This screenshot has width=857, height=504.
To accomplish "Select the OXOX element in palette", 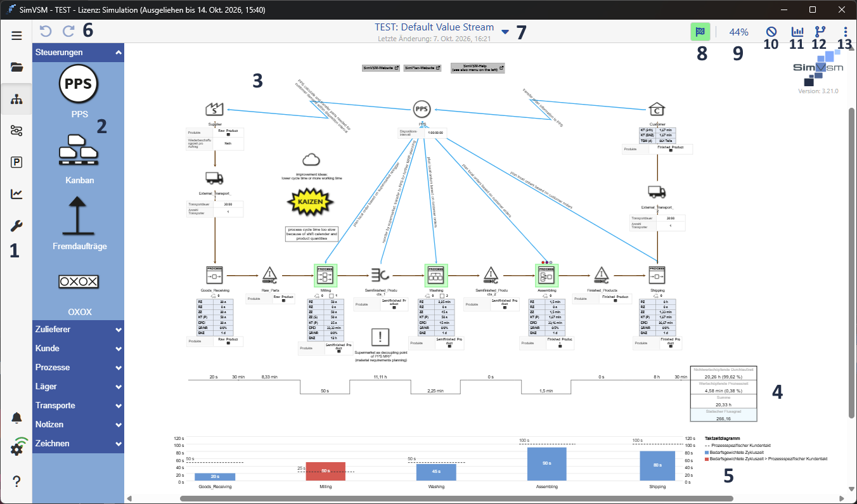I will tap(79, 281).
